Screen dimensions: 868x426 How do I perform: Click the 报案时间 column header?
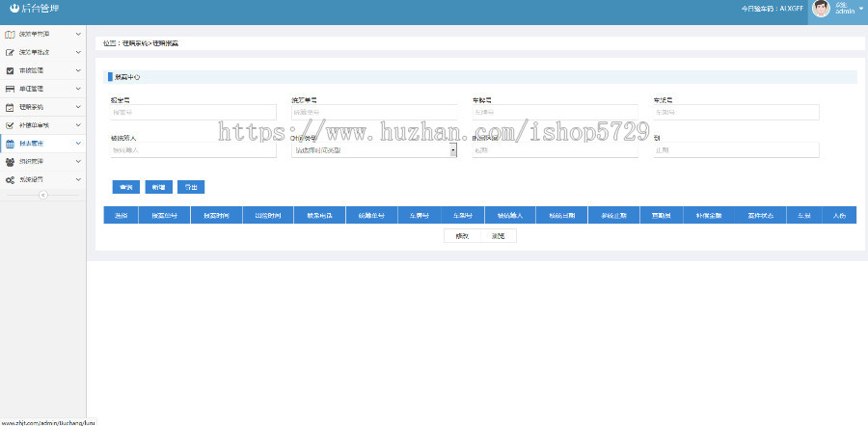(x=216, y=215)
